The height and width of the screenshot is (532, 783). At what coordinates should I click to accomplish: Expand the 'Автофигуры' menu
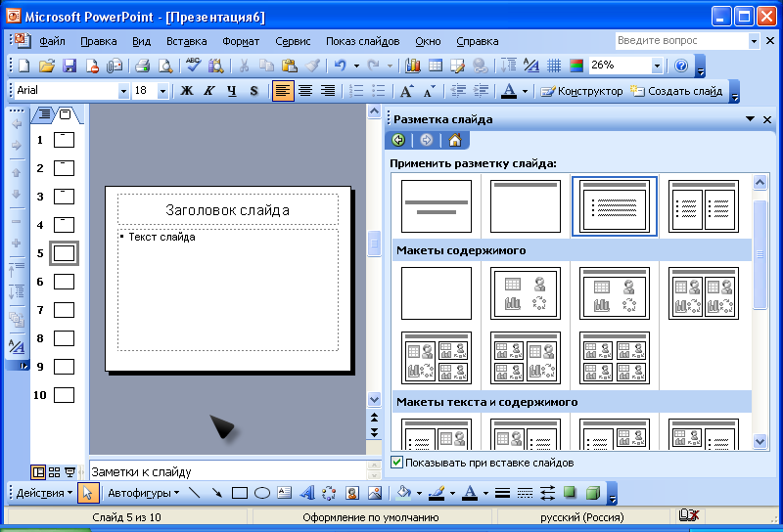pos(143,493)
